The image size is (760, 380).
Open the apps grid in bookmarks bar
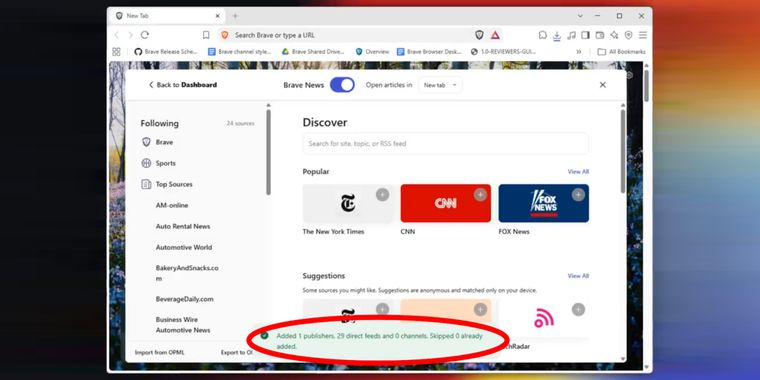tap(116, 51)
